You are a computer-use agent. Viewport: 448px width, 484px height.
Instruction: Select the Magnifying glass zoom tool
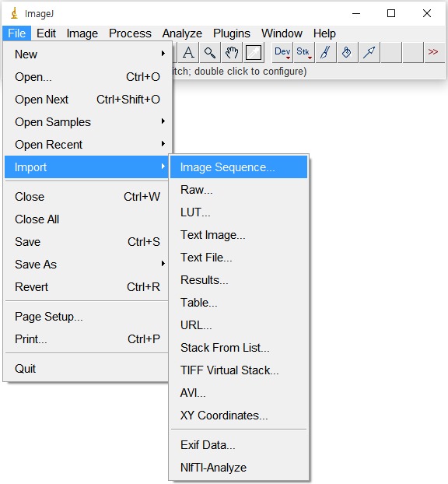210,52
